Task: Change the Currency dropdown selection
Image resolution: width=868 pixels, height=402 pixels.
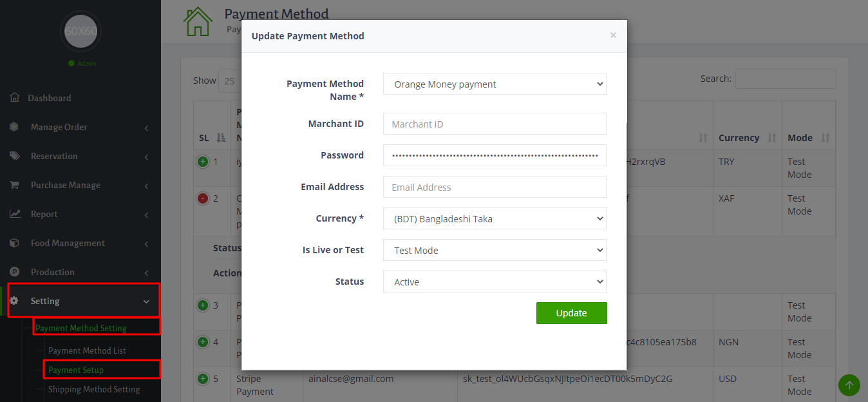Action: point(494,218)
